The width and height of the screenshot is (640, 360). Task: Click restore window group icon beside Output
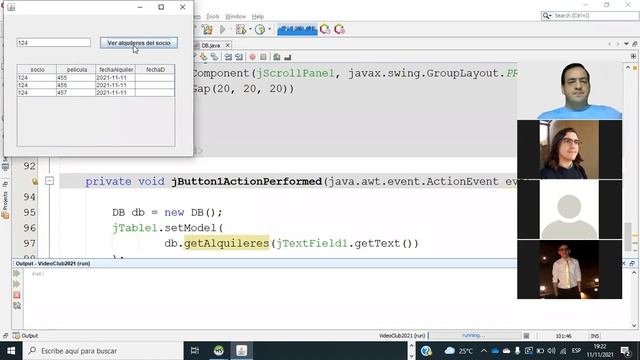pyautogui.click(x=5, y=336)
